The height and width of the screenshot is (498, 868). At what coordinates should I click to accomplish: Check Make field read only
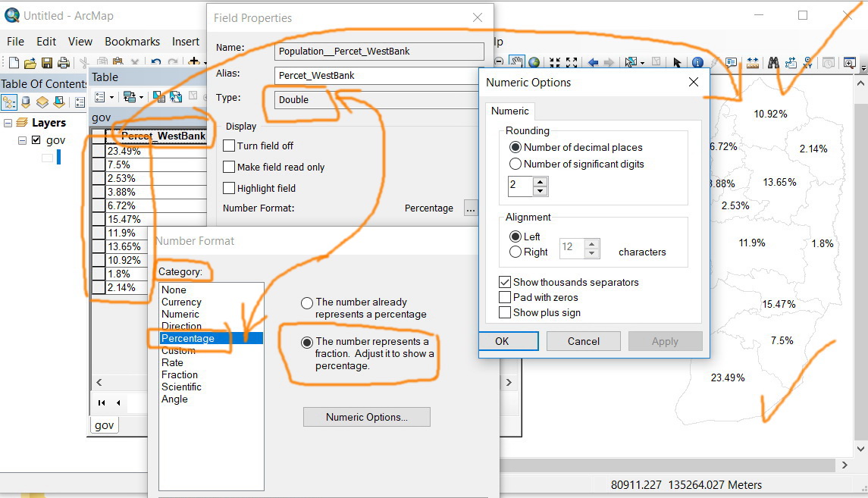(x=229, y=167)
